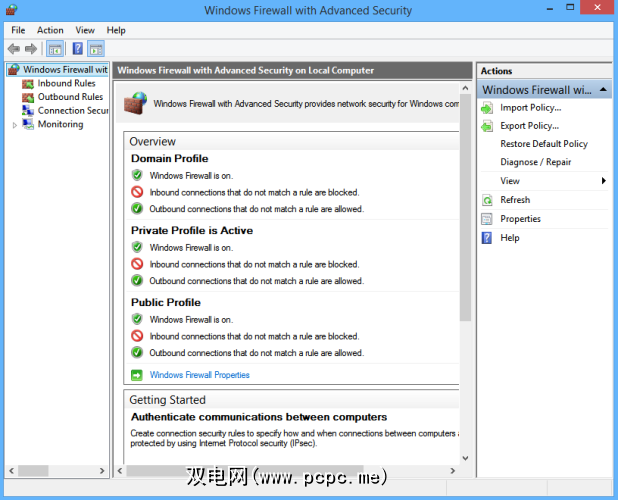Click the Getting Started section header
Screen dimensions: 618x500
(292, 400)
